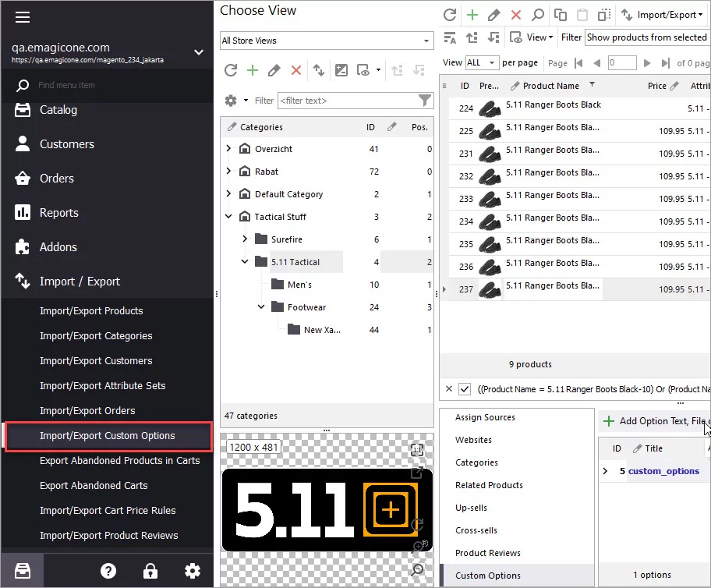This screenshot has height=588, width=711.
Task: Open Import/Export Product Reviews
Action: (x=109, y=536)
